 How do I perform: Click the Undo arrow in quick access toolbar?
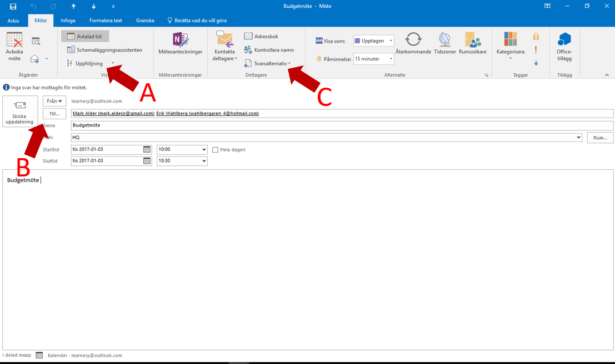pyautogui.click(x=33, y=6)
